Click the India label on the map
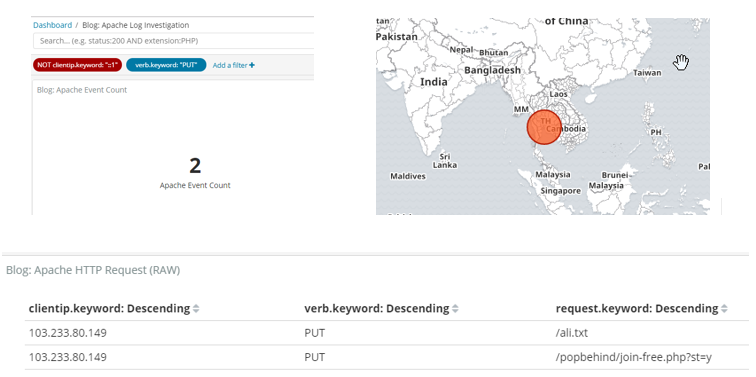756x377 pixels. click(433, 82)
